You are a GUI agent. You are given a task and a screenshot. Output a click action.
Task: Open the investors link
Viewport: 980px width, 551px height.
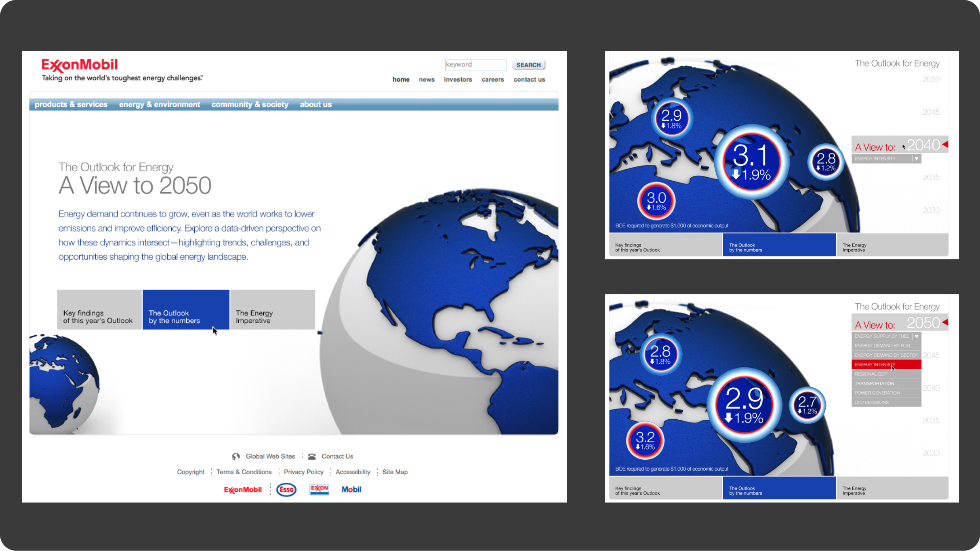458,80
